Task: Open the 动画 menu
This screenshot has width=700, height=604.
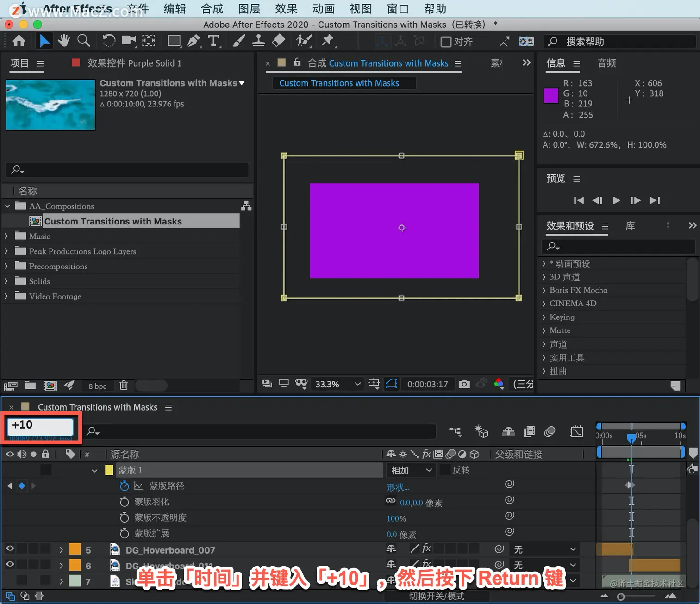Action: pos(324,9)
